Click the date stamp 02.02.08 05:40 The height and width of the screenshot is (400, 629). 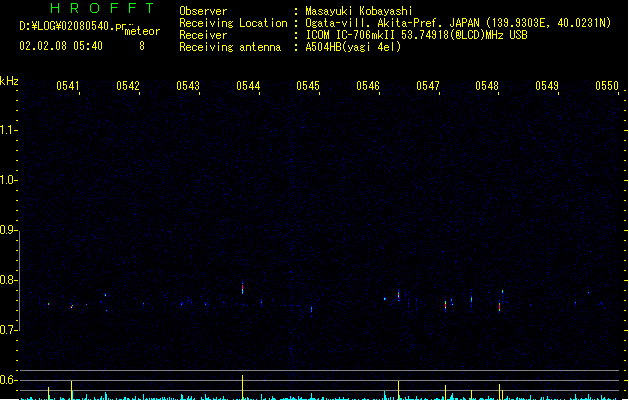(61, 46)
